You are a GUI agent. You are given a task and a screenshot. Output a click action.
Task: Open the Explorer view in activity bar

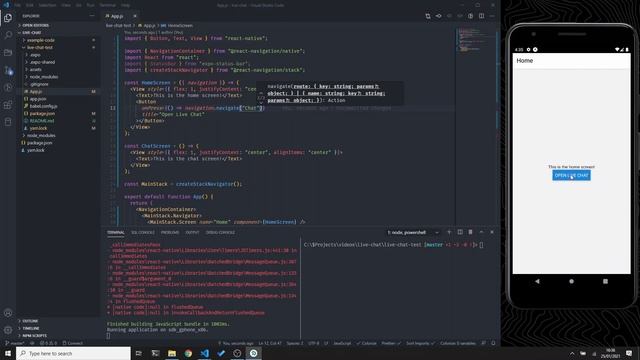[x=8, y=18]
